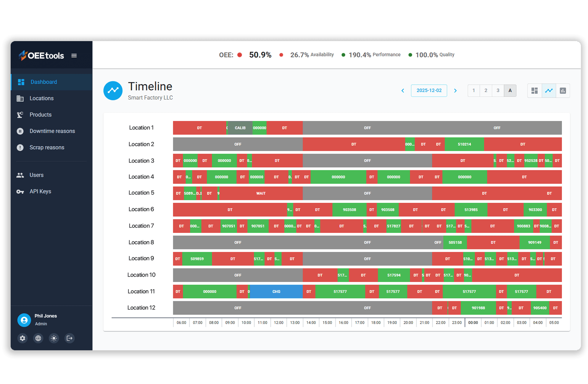Go to next day with right chevron
Image resolution: width=588 pixels, height=384 pixels.
pyautogui.click(x=455, y=91)
